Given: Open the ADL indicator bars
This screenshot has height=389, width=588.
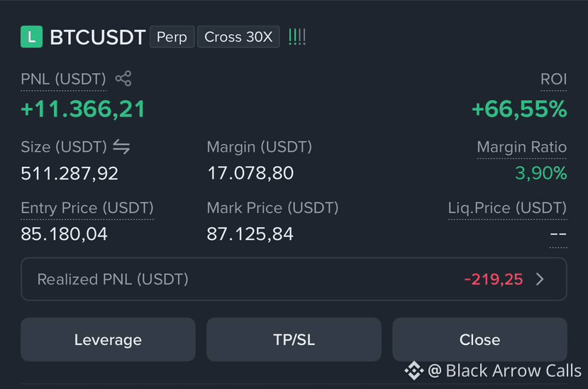Looking at the screenshot, I should [x=297, y=37].
